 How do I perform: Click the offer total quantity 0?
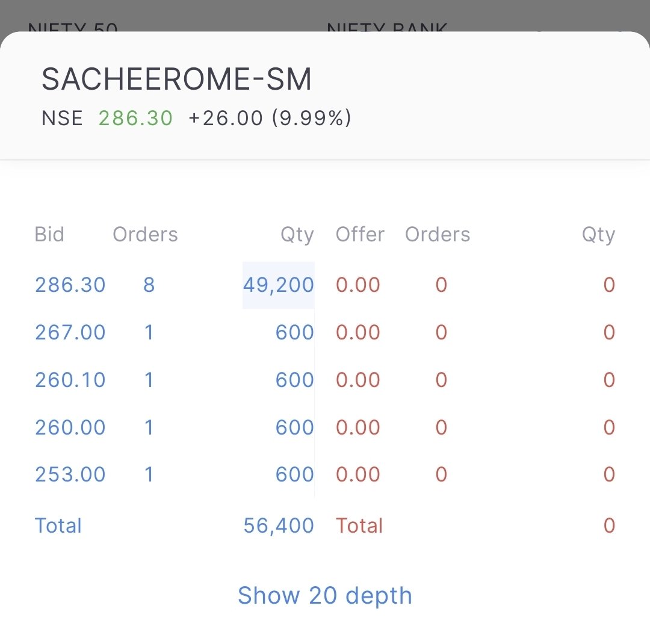609,526
